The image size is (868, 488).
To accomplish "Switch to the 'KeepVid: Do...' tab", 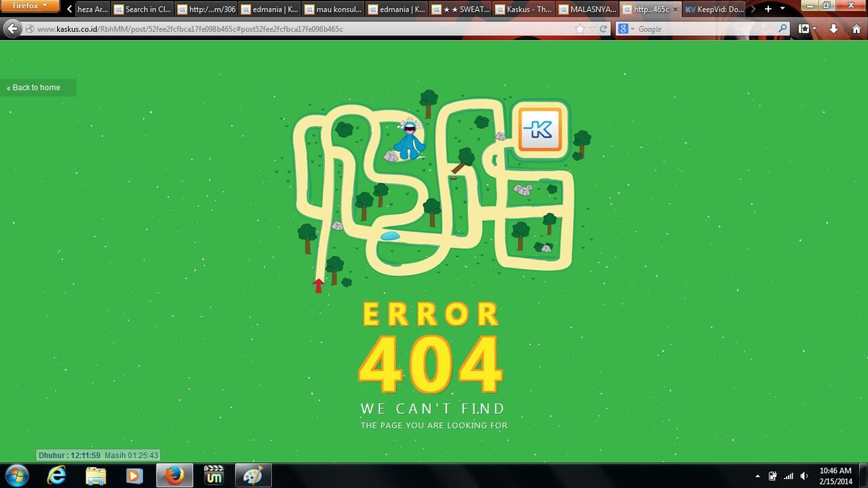I will pos(714,9).
